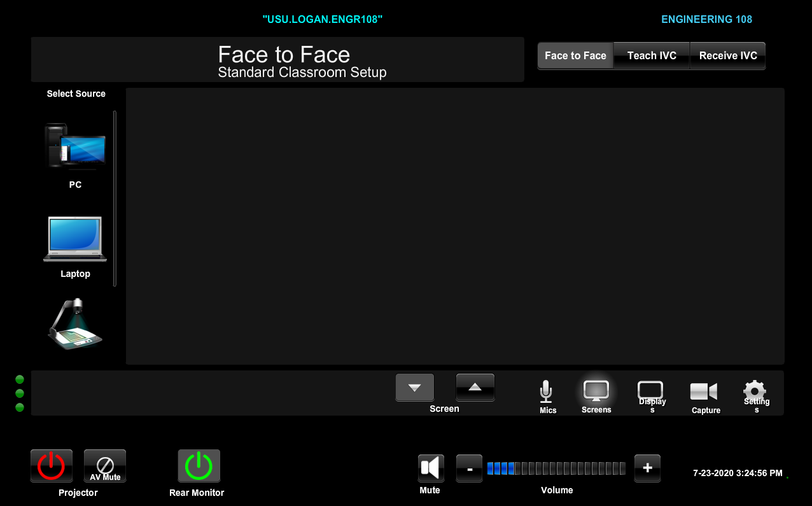Select the Face to Face tab
812x506 pixels.
coord(575,55)
